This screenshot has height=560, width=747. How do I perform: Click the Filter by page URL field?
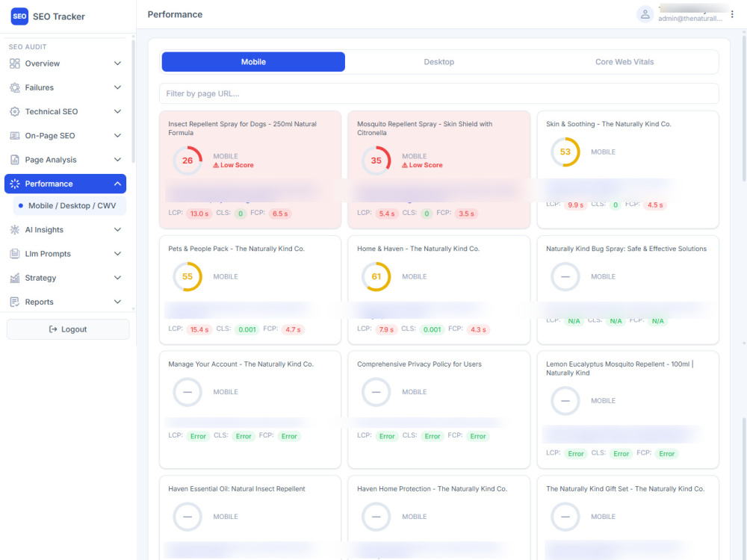[x=438, y=93]
